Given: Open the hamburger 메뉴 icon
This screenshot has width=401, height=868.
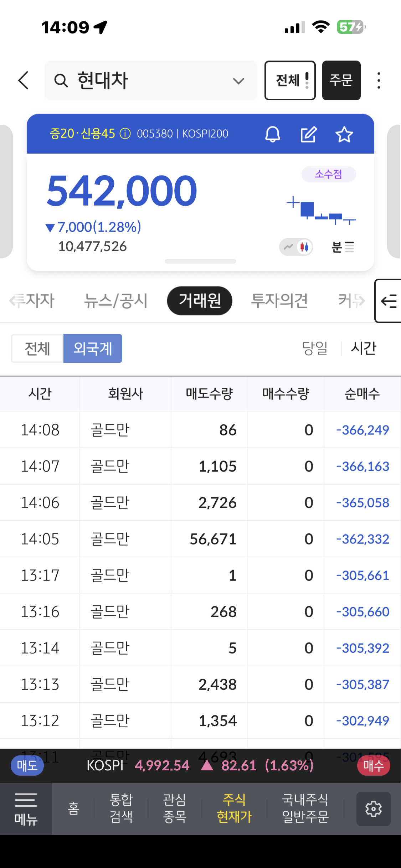Looking at the screenshot, I should [26, 808].
